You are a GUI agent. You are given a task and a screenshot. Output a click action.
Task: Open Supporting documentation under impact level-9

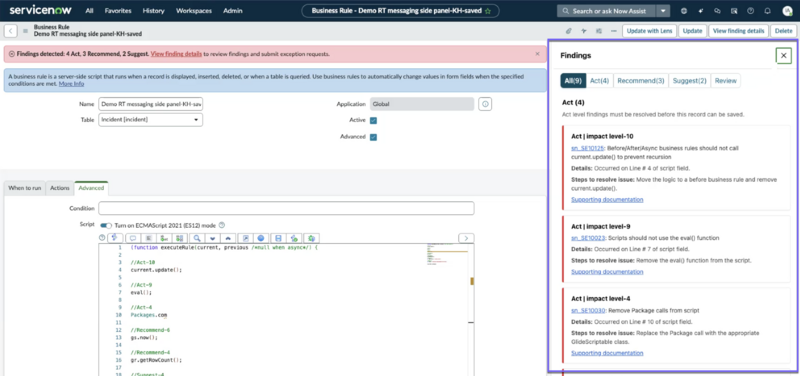pyautogui.click(x=607, y=272)
